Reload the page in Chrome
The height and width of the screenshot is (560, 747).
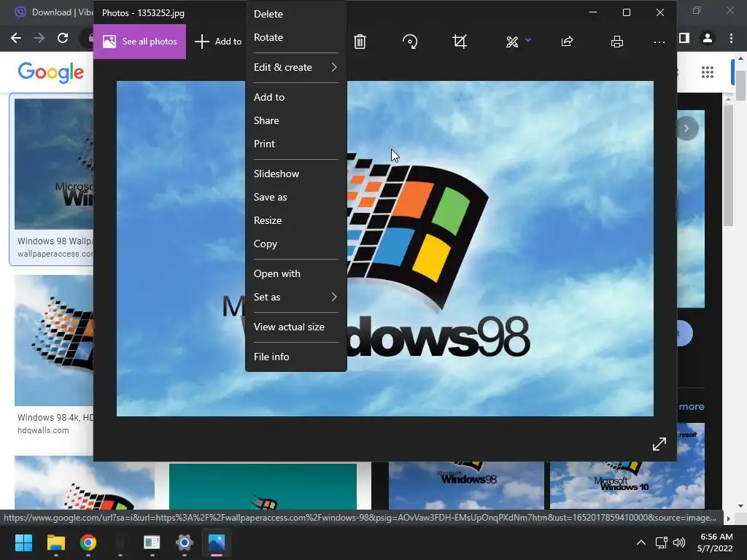(63, 38)
